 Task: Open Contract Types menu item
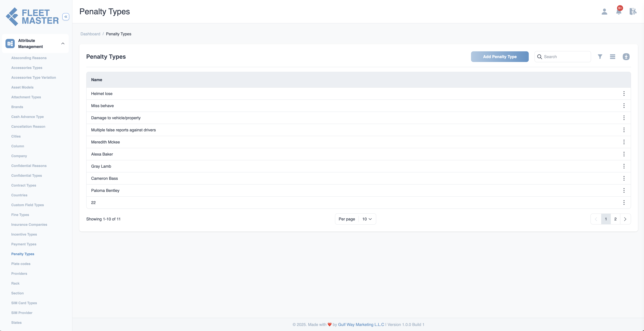(24, 185)
